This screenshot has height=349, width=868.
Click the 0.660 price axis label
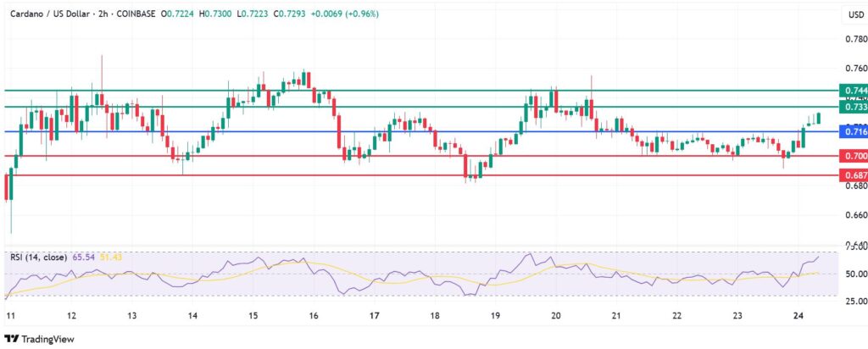click(855, 215)
